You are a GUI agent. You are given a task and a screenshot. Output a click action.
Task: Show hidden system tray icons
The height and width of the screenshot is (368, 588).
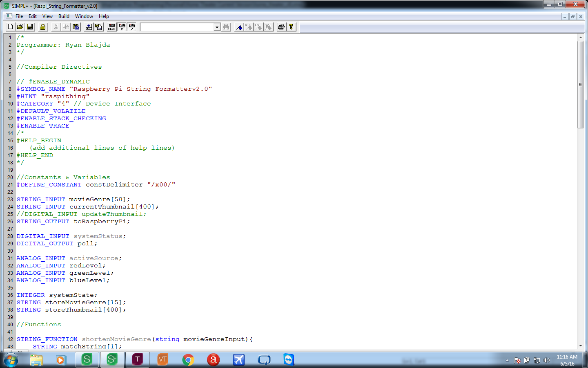point(507,360)
